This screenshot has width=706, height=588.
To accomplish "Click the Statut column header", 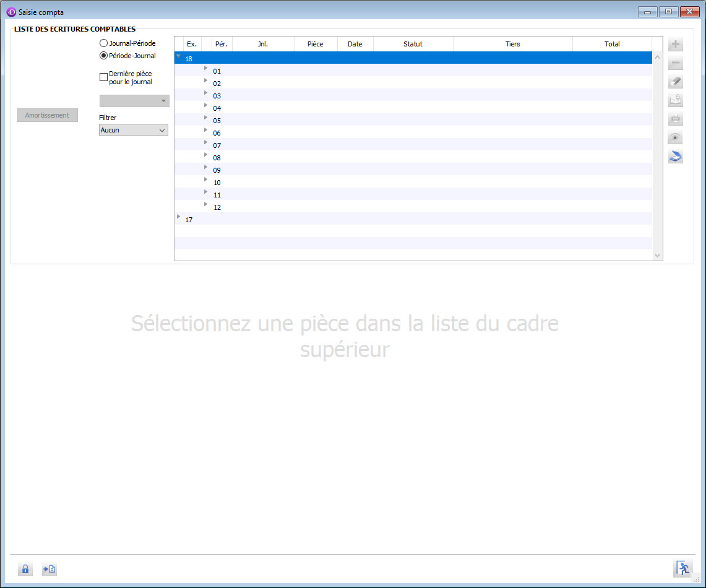I will click(413, 44).
